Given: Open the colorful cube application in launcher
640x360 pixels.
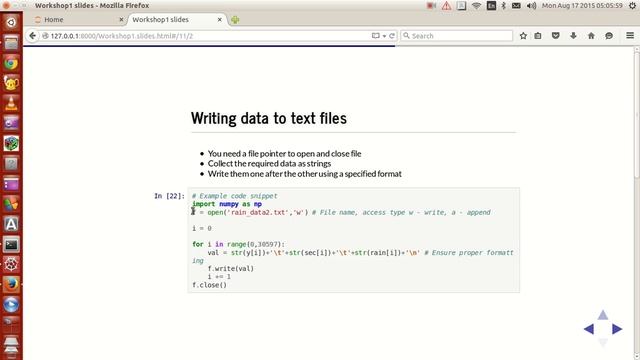Looking at the screenshot, I should [11, 143].
